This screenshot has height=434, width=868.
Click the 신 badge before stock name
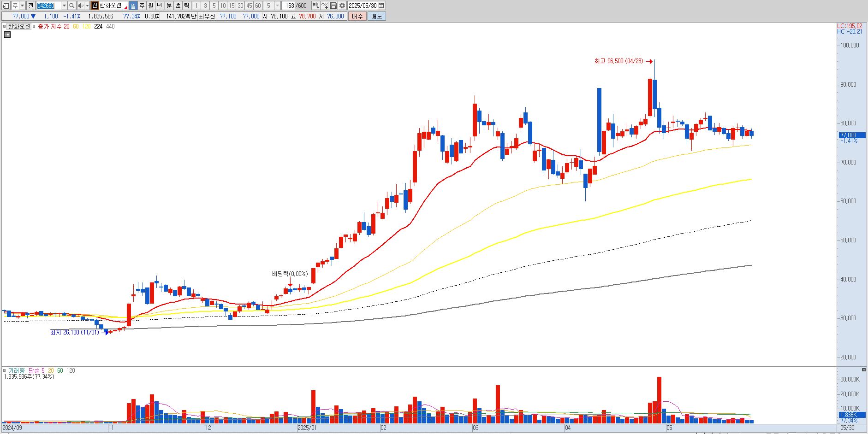point(95,6)
